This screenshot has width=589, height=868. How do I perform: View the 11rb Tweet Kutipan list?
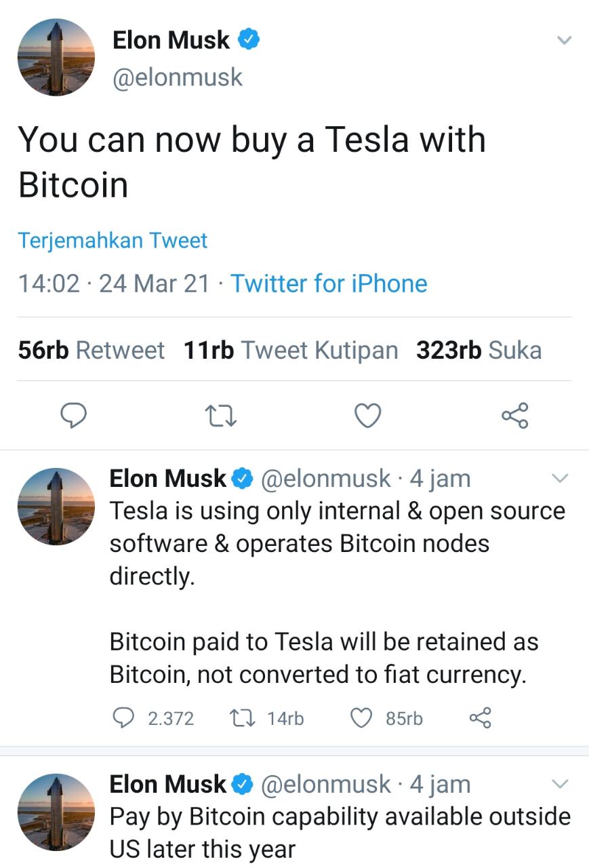290,350
